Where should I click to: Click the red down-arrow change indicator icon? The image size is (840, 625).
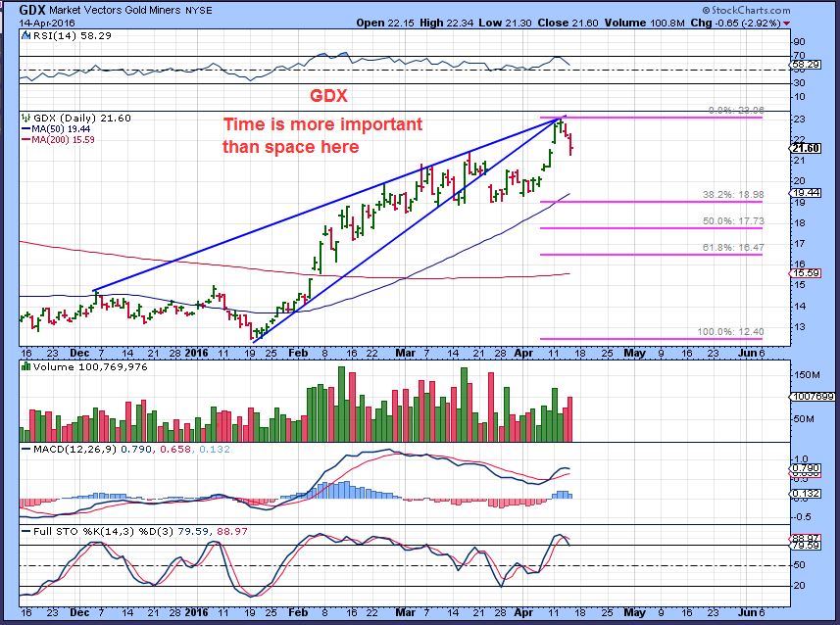[x=786, y=24]
